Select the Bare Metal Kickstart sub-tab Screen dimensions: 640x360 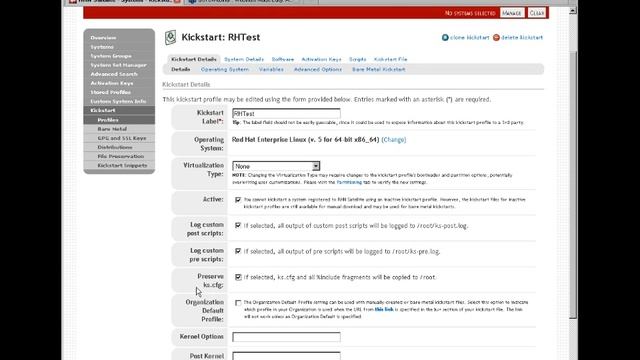(x=378, y=69)
